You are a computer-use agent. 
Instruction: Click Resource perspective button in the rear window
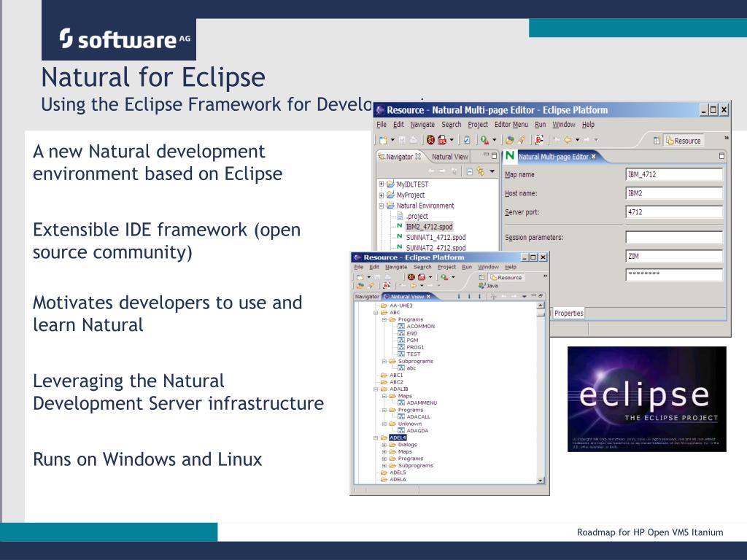[683, 141]
